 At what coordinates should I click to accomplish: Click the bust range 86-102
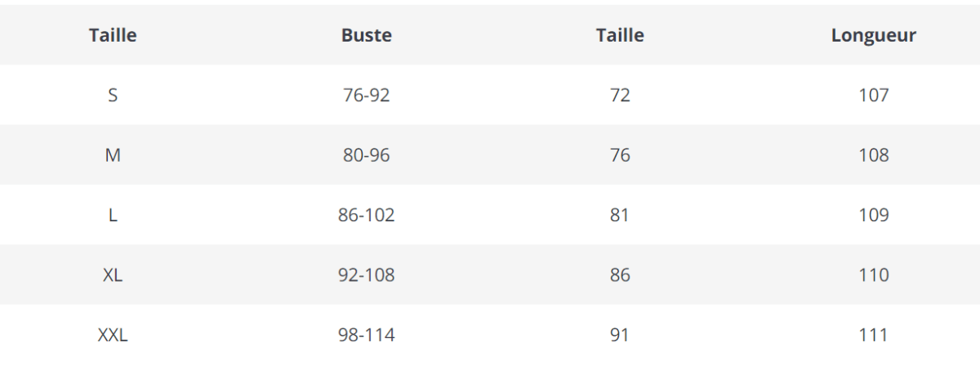366,215
